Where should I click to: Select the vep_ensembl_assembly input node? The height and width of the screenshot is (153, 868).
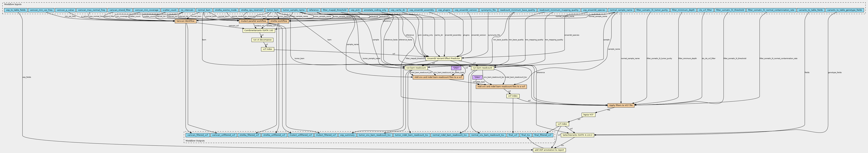(422, 10)
